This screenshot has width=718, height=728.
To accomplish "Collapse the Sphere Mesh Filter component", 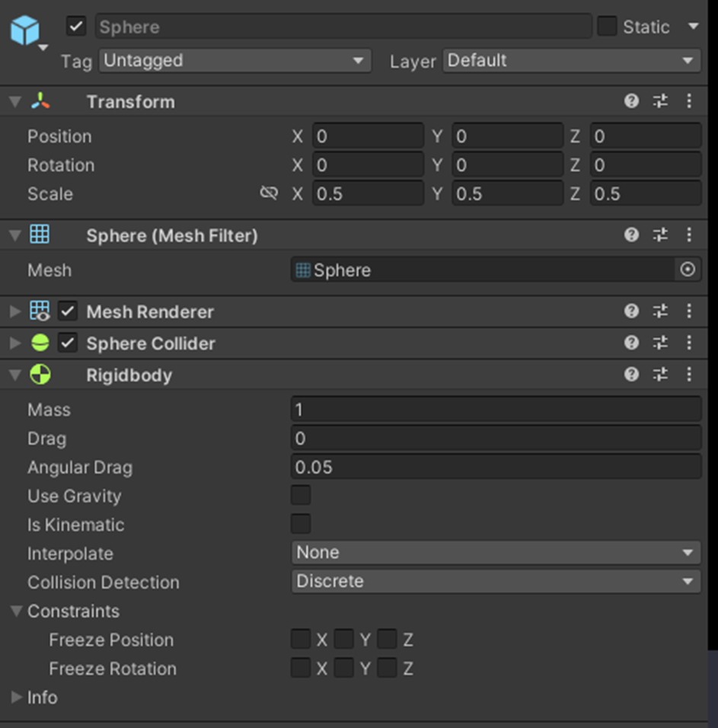I will pyautogui.click(x=15, y=235).
